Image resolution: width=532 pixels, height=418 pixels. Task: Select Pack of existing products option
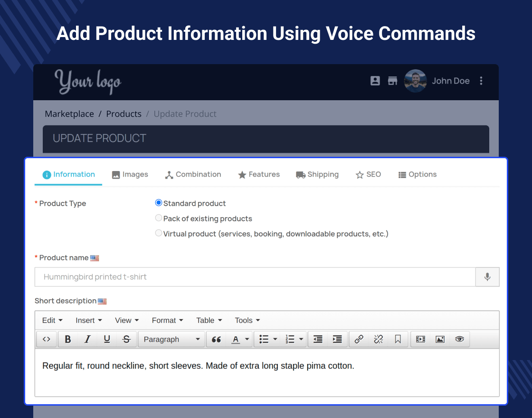(159, 218)
